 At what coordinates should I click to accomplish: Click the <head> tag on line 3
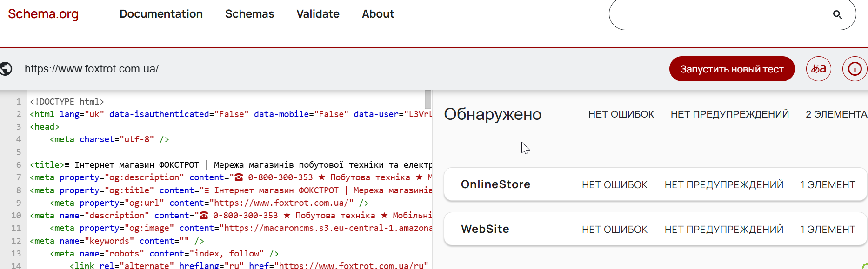click(x=45, y=127)
